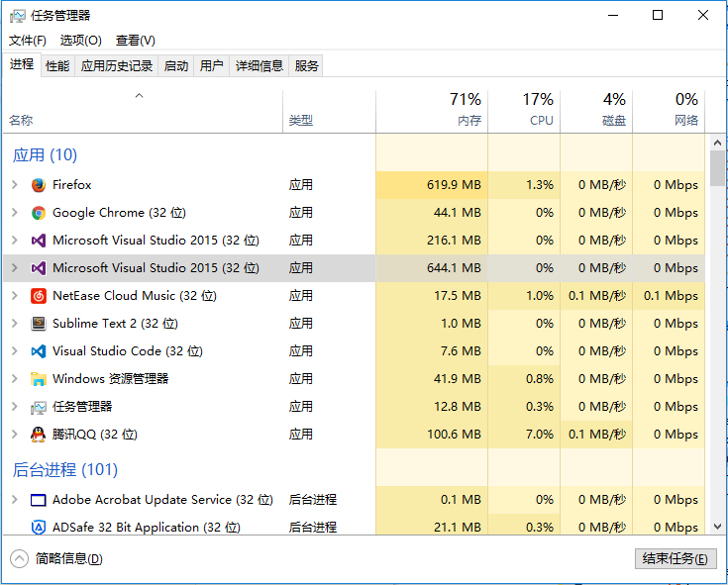728x585 pixels.
Task: Click the 任务管理器 row icon in list
Action: pos(38,407)
